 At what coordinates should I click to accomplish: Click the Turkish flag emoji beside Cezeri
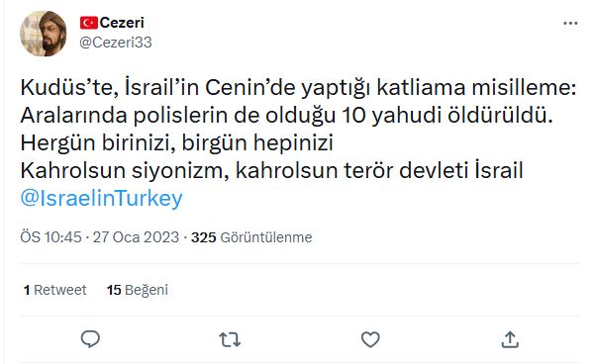89,23
